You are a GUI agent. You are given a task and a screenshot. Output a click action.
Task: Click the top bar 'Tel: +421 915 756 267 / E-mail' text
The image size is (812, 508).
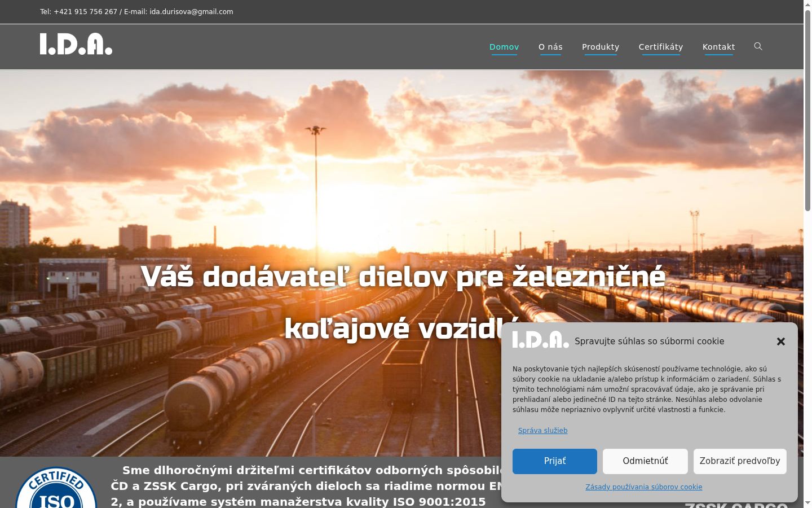coord(136,11)
